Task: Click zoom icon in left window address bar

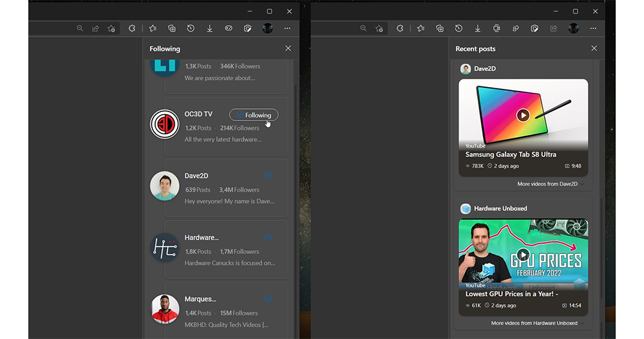Action: click(80, 28)
